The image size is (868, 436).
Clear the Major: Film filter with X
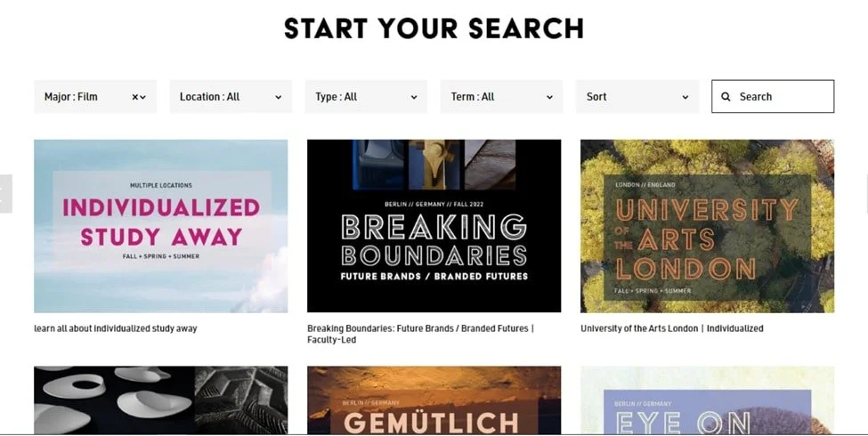coord(135,97)
